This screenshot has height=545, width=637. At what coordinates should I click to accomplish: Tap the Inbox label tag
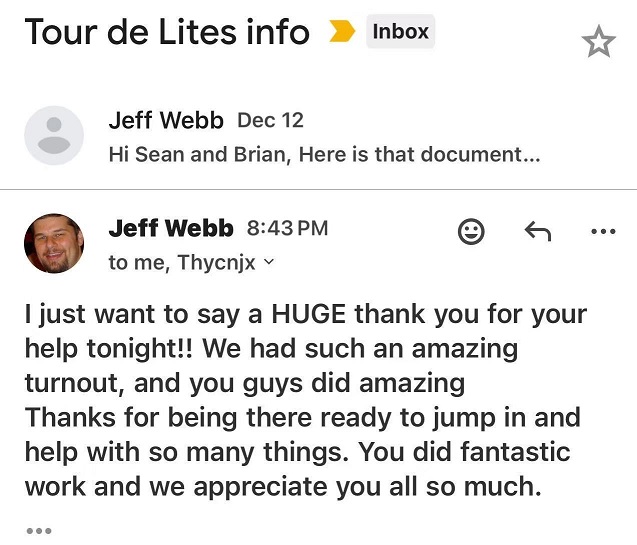tap(400, 32)
